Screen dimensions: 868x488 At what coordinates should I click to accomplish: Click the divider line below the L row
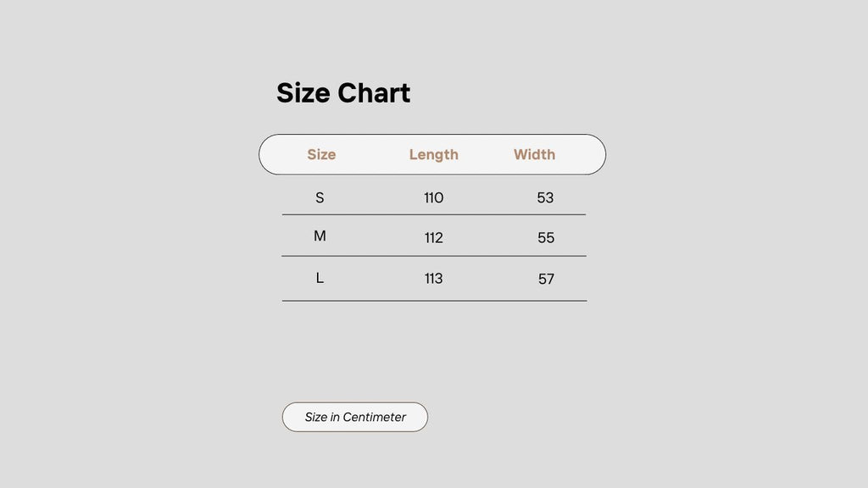point(435,301)
